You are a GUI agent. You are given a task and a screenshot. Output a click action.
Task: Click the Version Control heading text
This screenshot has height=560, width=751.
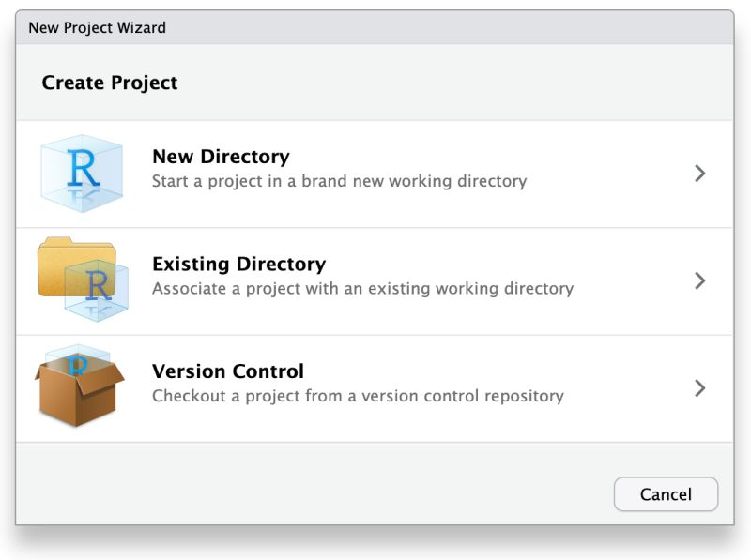tap(227, 371)
